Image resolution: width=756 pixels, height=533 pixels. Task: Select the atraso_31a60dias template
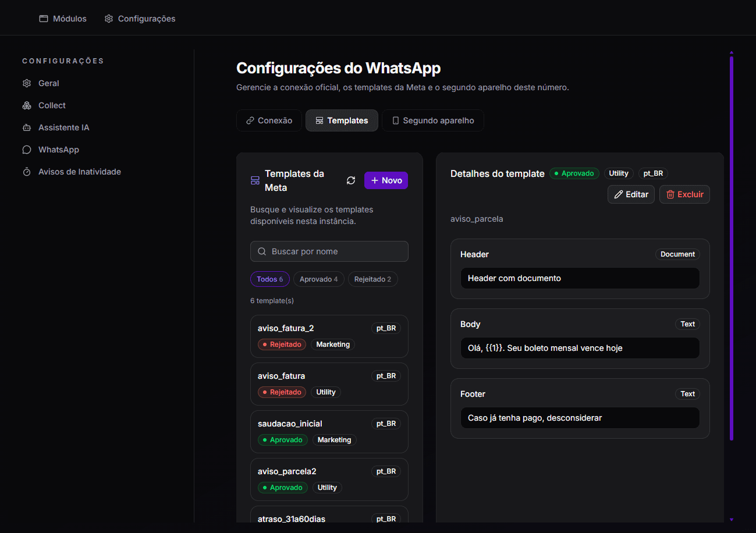329,514
